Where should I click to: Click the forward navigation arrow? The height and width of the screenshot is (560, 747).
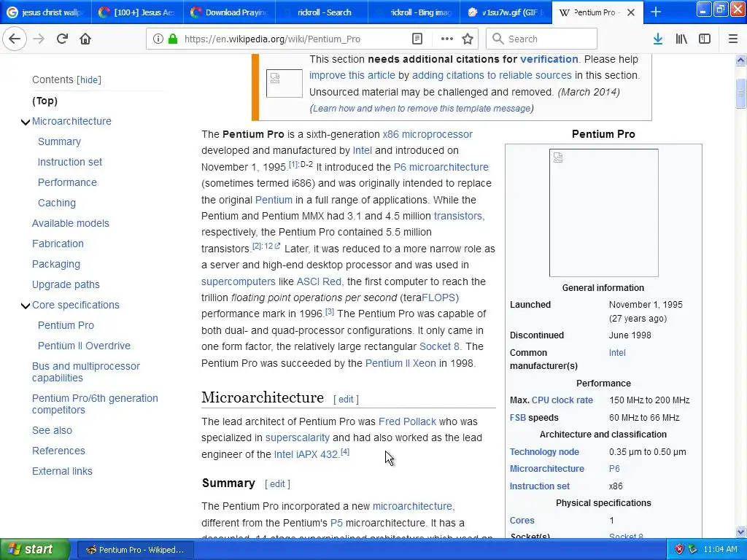pos(39,39)
